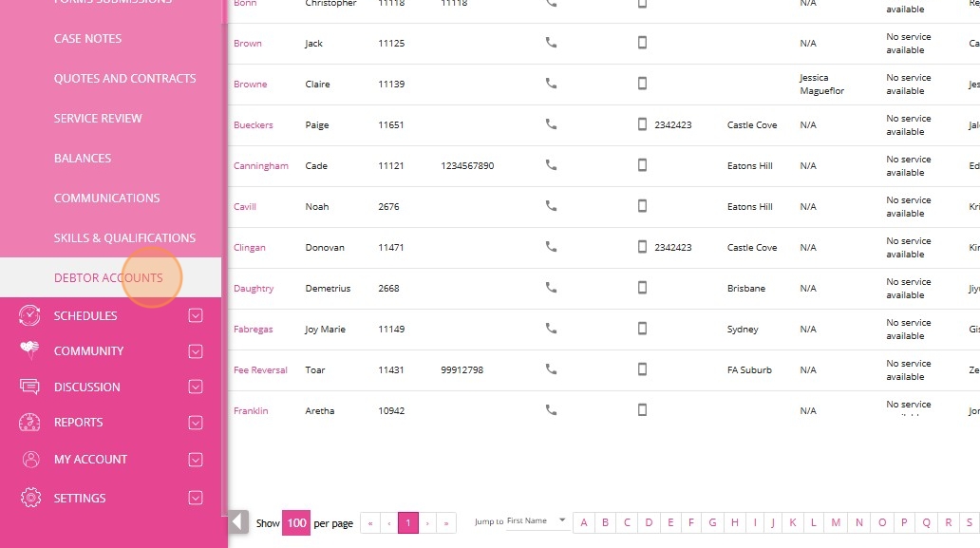The image size is (980, 548).
Task: Go to previous page with ‹ button
Action: tap(388, 523)
